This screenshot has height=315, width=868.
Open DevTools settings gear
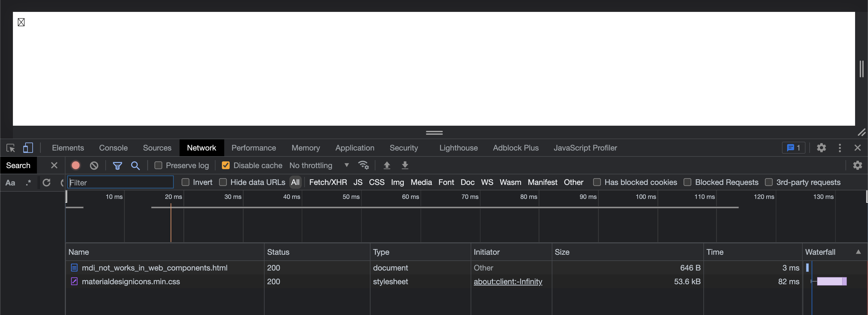pyautogui.click(x=821, y=148)
